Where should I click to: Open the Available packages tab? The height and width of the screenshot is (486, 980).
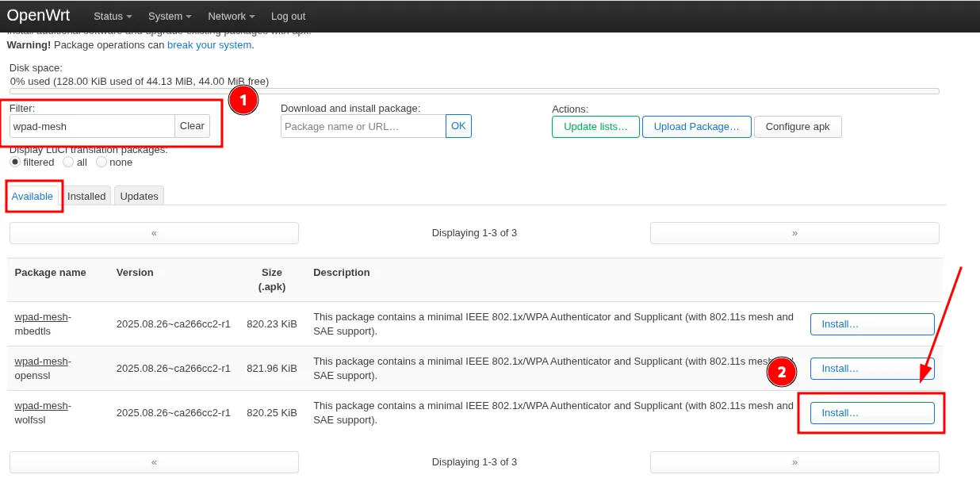[x=33, y=196]
